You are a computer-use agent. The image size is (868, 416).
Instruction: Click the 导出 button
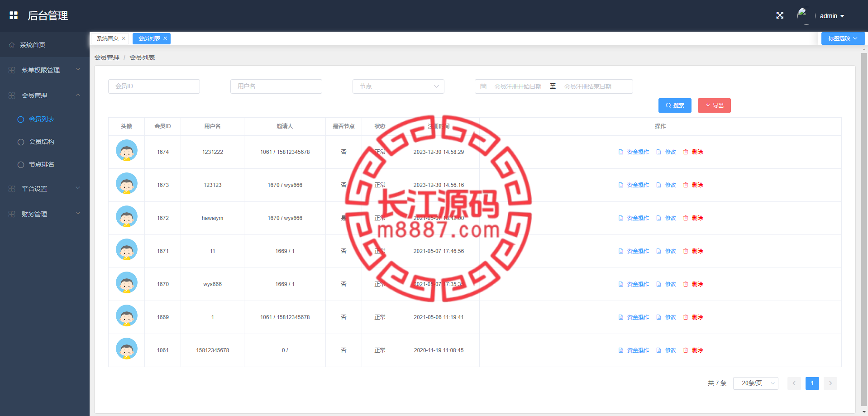(x=714, y=105)
